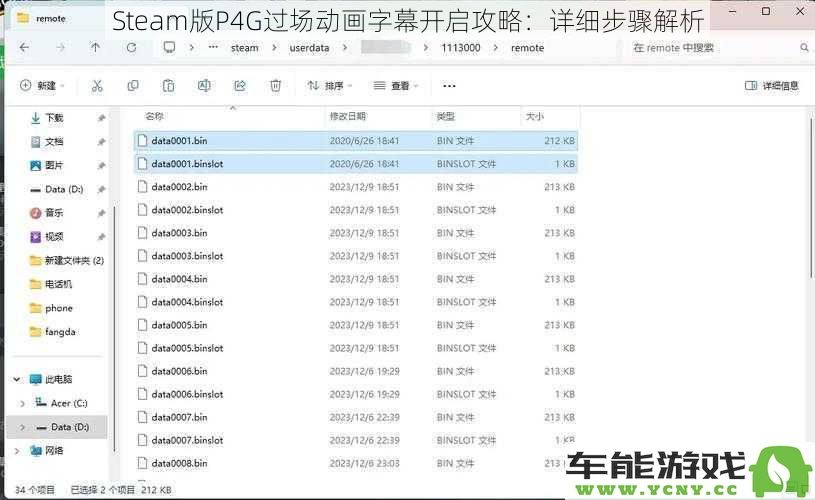Select file data0005.binslot

click(356, 348)
